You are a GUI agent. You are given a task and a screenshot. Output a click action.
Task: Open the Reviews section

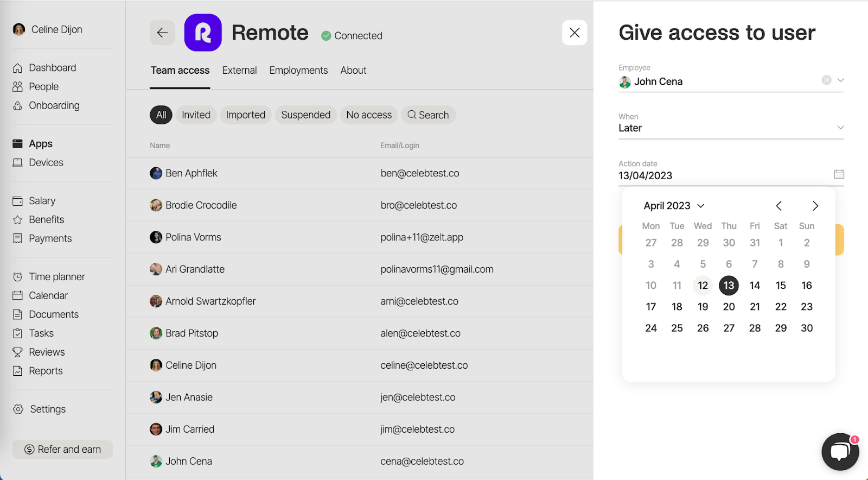(x=39, y=352)
